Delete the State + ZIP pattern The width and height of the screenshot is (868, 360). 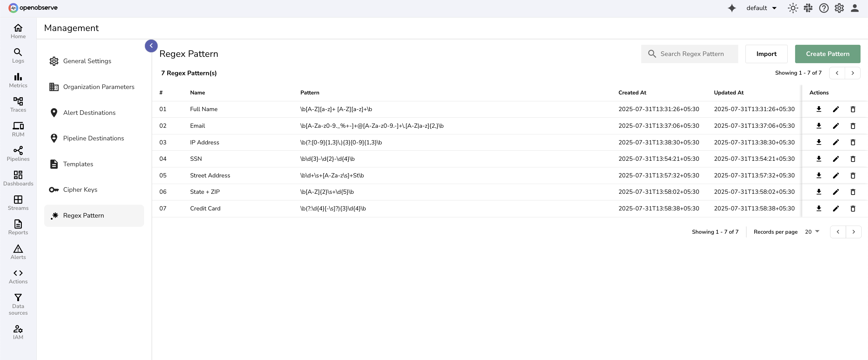853,192
